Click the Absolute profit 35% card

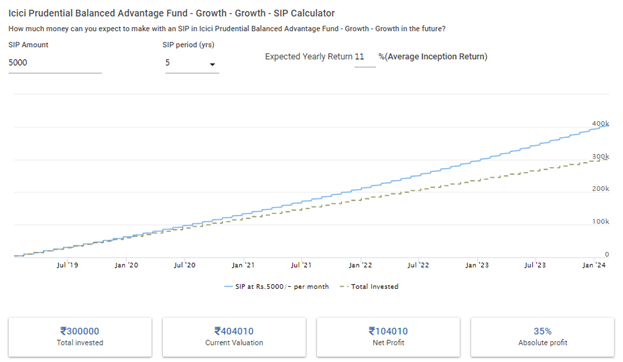(542, 337)
